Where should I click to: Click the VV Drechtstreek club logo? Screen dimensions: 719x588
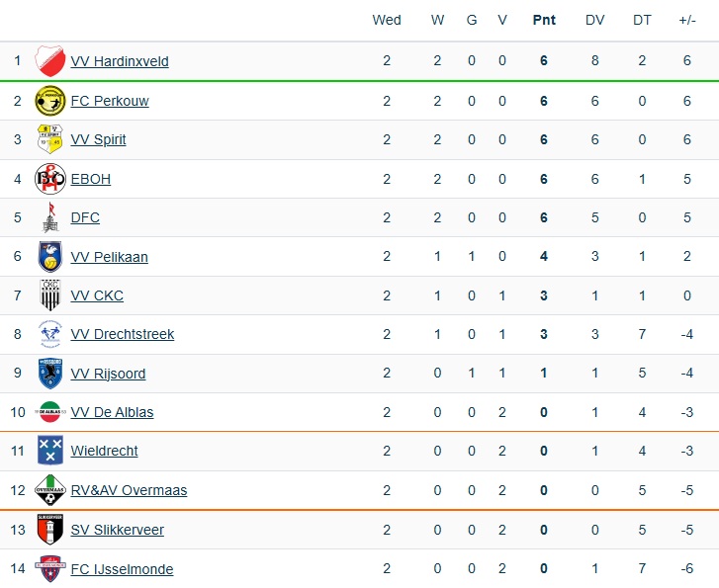click(x=49, y=334)
